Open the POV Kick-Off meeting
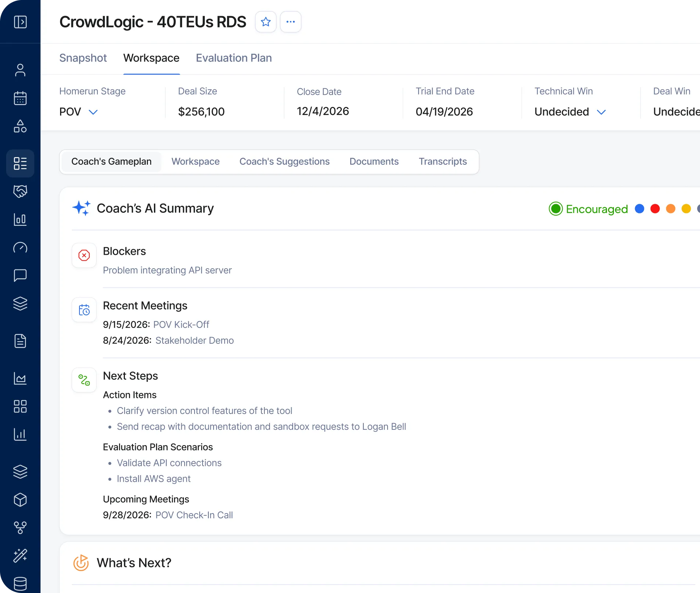The width and height of the screenshot is (700, 593). tap(181, 324)
